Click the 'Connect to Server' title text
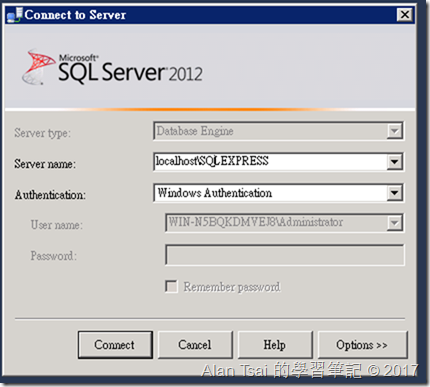 pos(75,15)
